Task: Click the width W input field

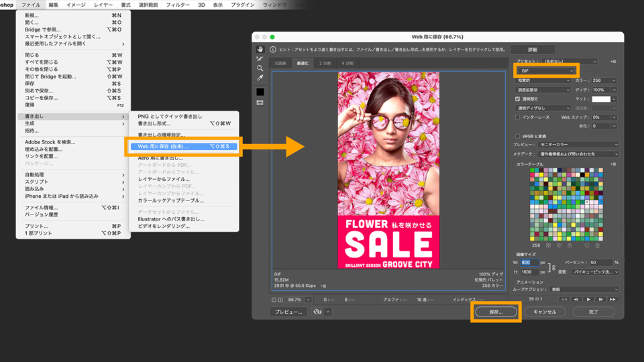Action: [529, 263]
